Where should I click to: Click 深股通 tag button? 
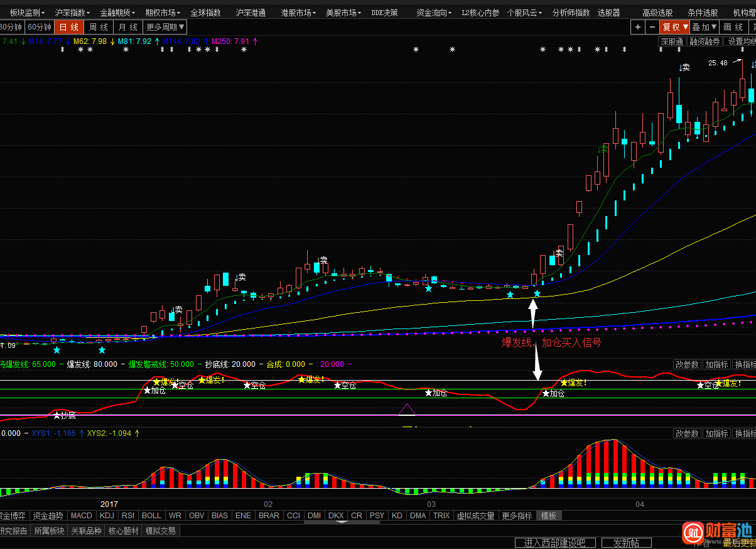coord(671,41)
